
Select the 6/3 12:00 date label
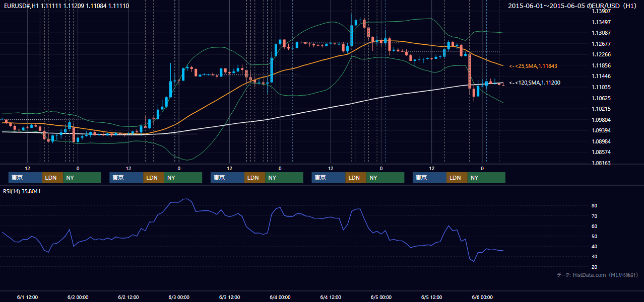pos(229,297)
